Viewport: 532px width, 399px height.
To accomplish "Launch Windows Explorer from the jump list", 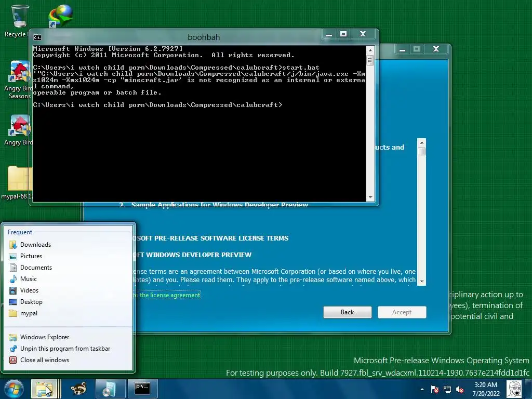I will click(x=68, y=337).
